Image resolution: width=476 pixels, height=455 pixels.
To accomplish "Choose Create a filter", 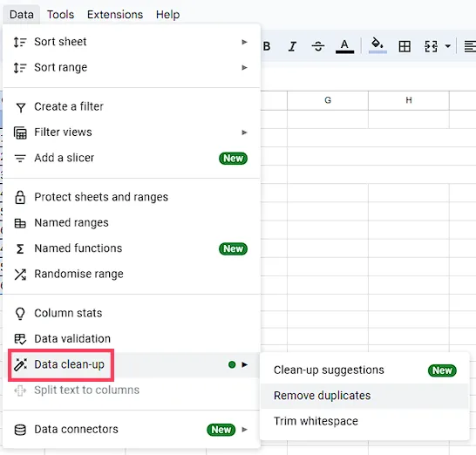I will click(132, 106).
